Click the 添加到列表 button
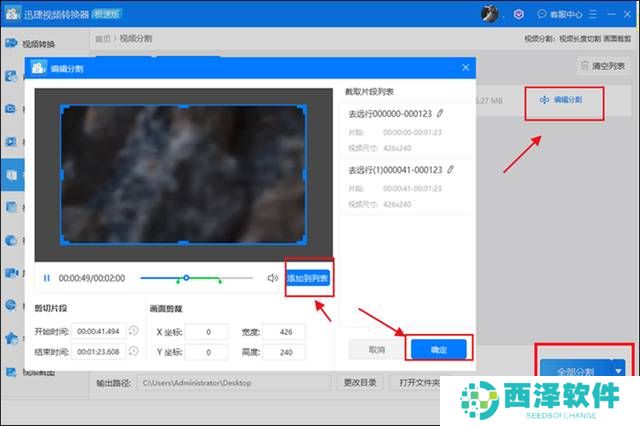640x426 pixels. tap(308, 278)
